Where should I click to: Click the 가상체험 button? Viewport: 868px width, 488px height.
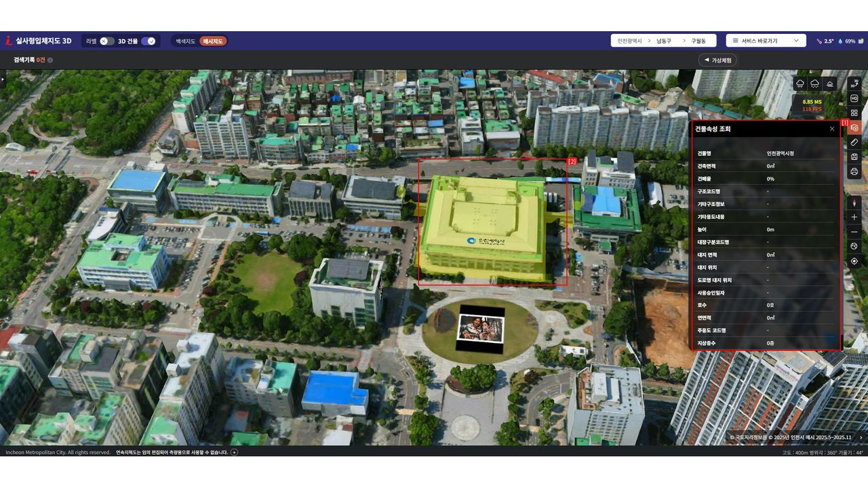[717, 60]
